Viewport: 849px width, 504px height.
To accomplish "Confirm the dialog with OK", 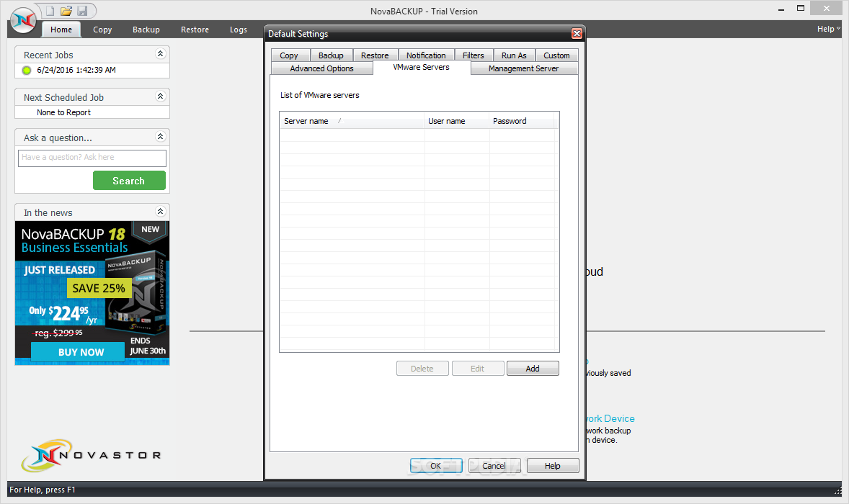I will click(436, 466).
